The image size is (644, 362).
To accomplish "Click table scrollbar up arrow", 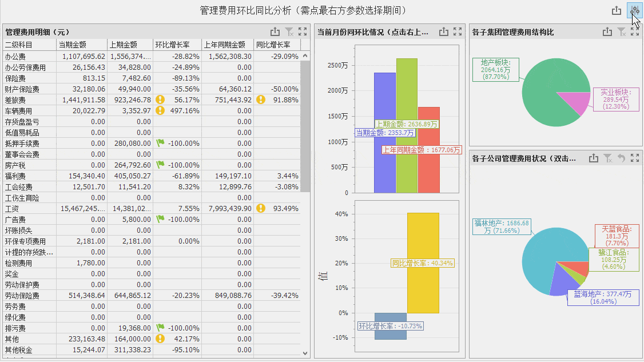I will (x=305, y=56).
